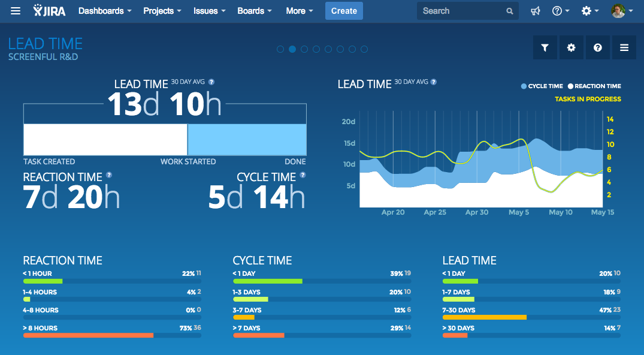
Task: Click help icon next to Reaction Time
Action: [x=109, y=175]
